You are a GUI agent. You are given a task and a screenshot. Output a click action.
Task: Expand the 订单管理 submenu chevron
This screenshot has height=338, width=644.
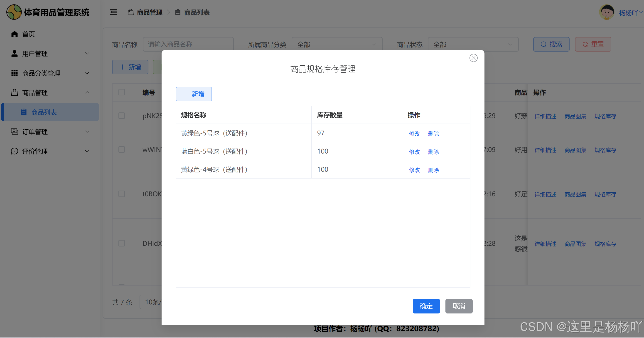click(x=87, y=132)
